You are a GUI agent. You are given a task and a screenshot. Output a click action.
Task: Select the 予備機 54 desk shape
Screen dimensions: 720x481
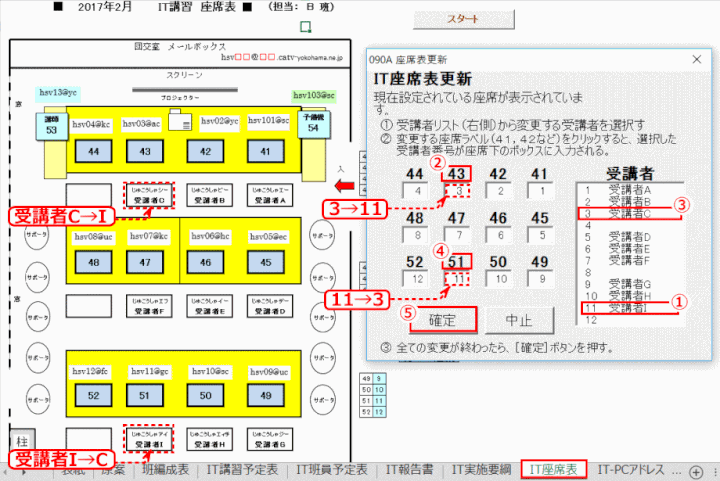[x=314, y=124]
